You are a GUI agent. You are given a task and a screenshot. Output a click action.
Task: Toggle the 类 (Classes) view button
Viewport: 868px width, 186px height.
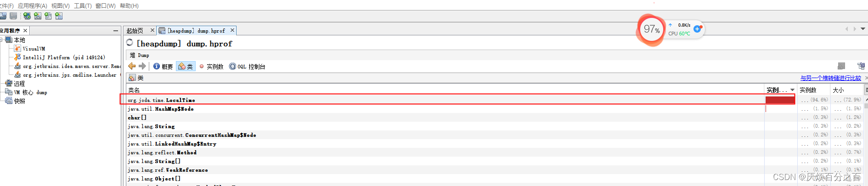pos(186,67)
